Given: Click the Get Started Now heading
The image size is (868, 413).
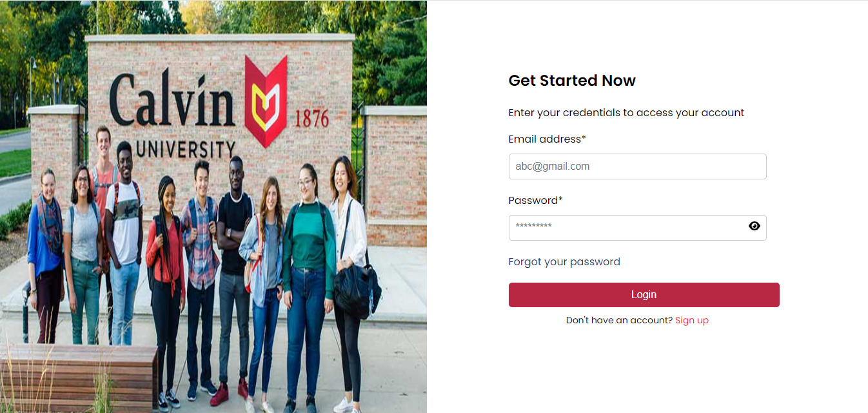Looking at the screenshot, I should 572,81.
